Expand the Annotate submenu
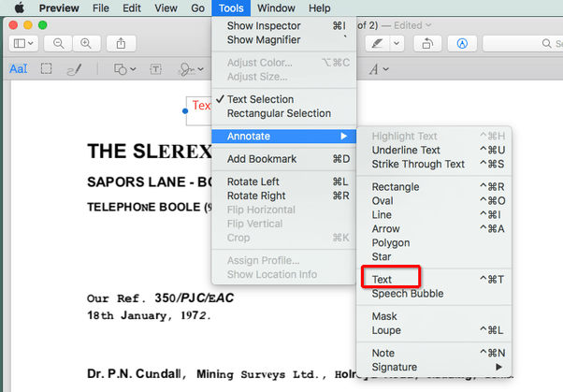This screenshot has width=563, height=392. pyautogui.click(x=284, y=137)
